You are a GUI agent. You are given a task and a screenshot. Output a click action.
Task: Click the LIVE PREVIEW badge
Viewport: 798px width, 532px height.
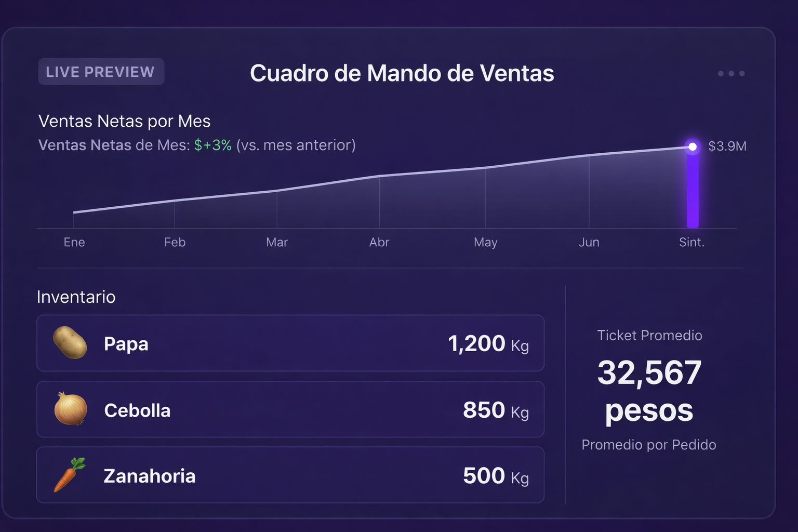point(101,72)
